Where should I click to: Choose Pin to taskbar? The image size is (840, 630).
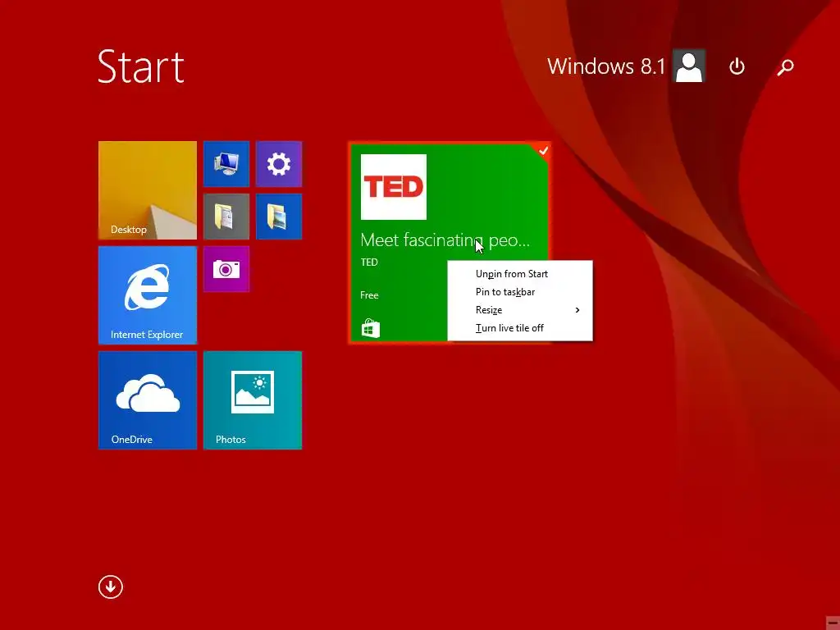(x=520, y=292)
